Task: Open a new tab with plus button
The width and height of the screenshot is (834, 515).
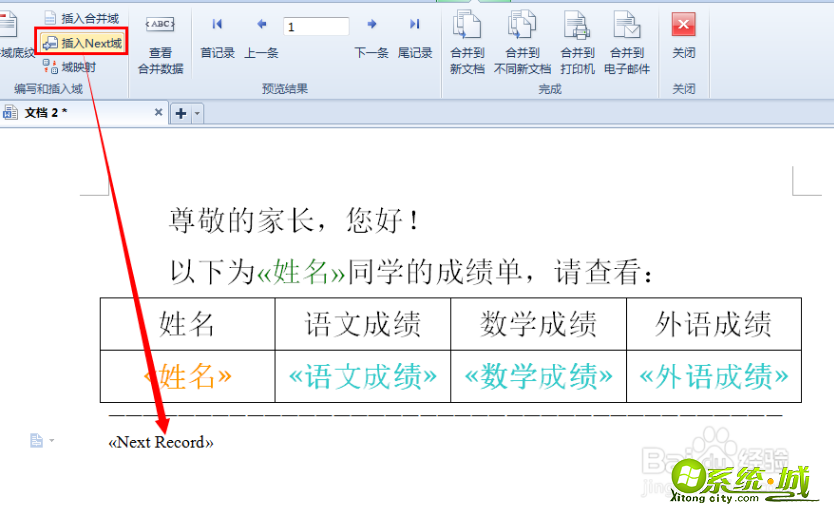Action: [181, 113]
